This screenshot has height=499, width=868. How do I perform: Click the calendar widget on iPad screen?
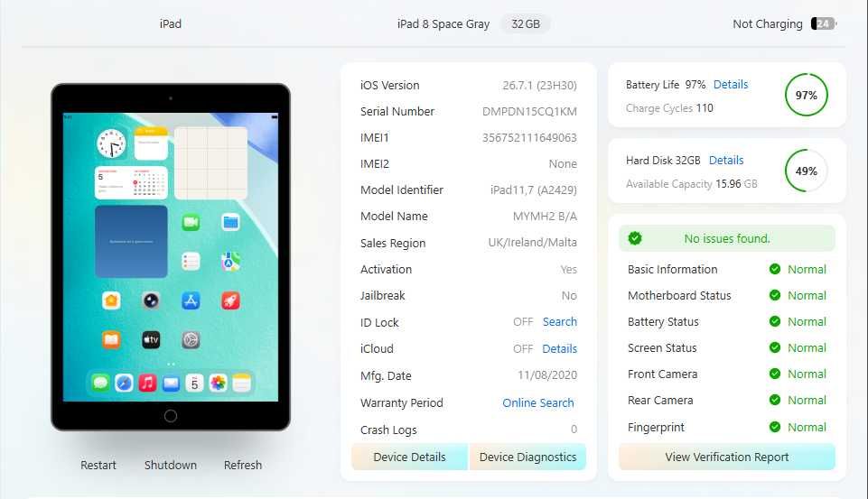click(x=131, y=182)
